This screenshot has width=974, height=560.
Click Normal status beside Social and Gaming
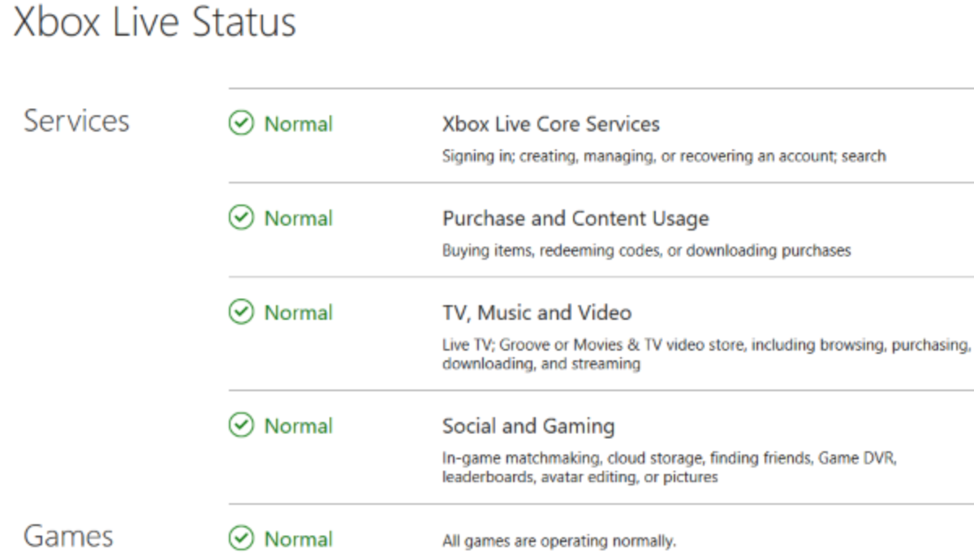299,426
